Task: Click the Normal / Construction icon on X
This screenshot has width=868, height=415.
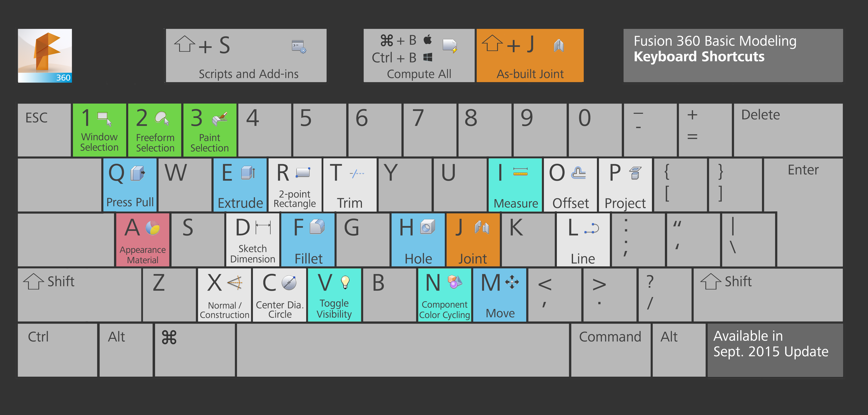Action: (x=235, y=283)
